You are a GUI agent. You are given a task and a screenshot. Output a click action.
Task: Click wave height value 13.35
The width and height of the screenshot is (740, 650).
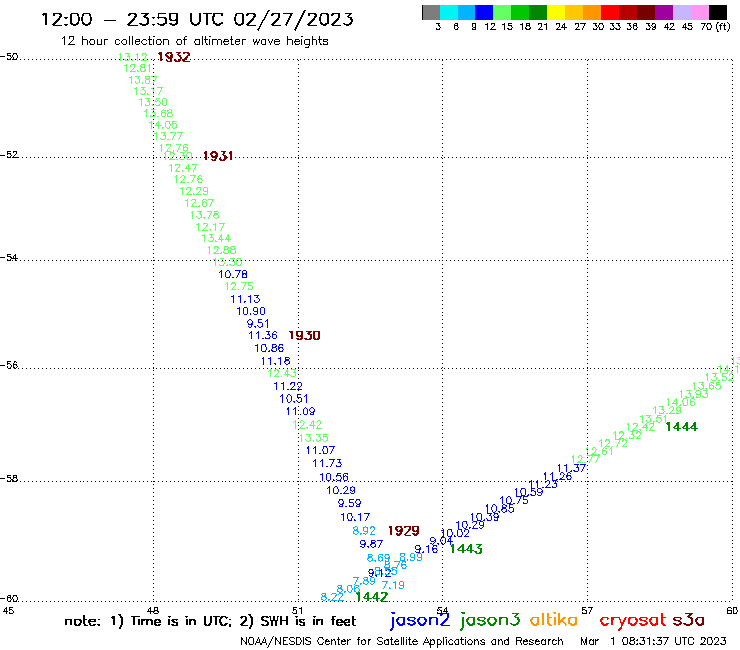click(314, 438)
